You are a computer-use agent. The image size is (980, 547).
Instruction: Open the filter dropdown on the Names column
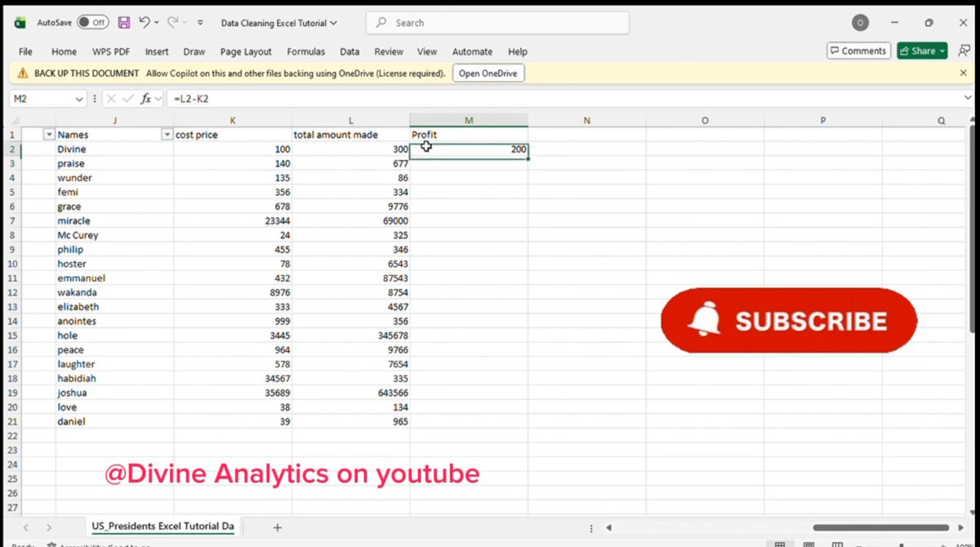pos(167,134)
